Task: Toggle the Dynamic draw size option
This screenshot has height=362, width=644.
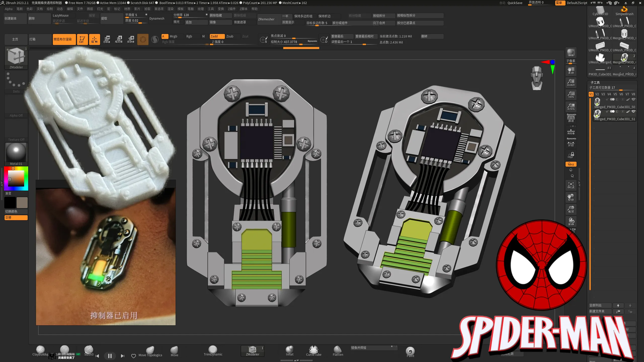Action: tap(312, 41)
